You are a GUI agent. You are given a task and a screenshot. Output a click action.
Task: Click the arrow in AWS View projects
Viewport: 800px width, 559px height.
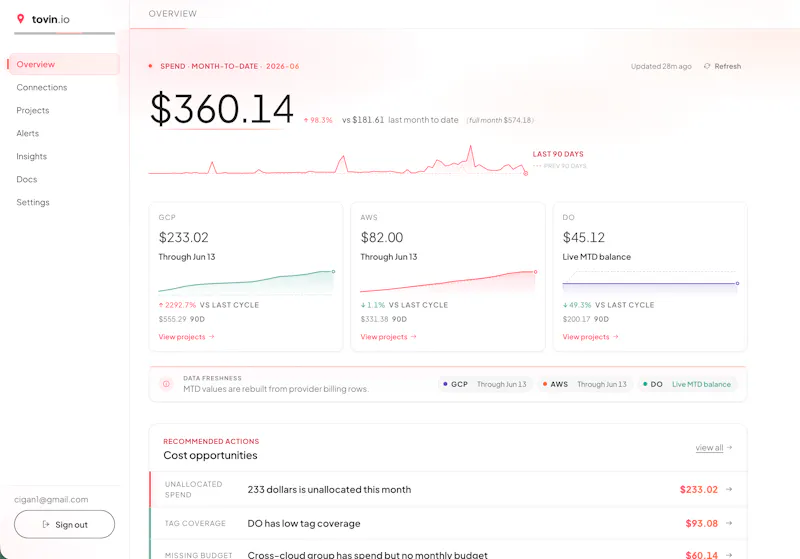[x=414, y=337]
